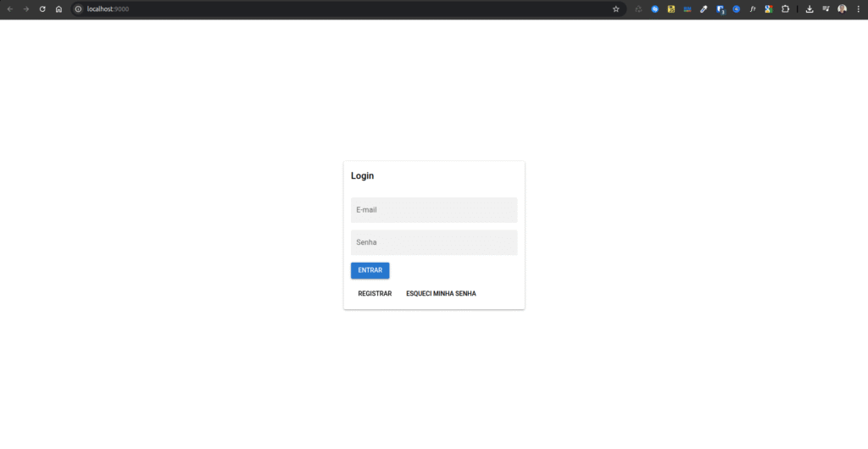
Task: Open the blue gear extension icon
Action: tap(655, 8)
